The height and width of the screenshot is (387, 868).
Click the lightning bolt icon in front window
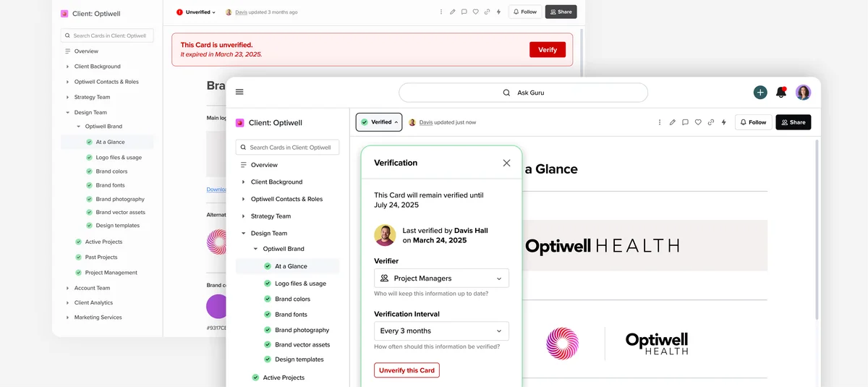pyautogui.click(x=724, y=122)
